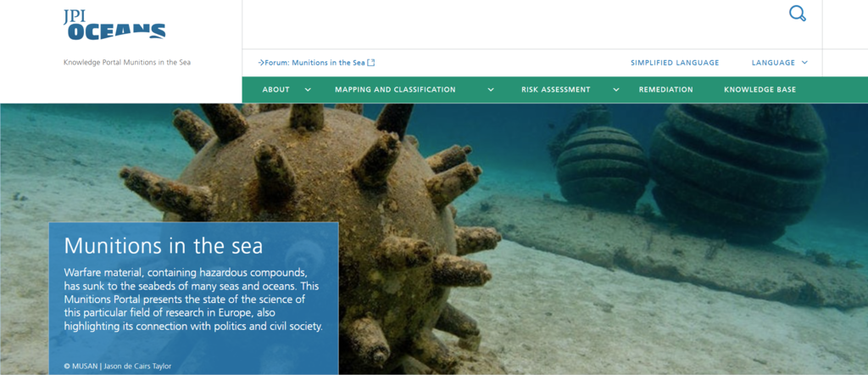Expand the Mapping and Classification chevron

click(x=491, y=90)
